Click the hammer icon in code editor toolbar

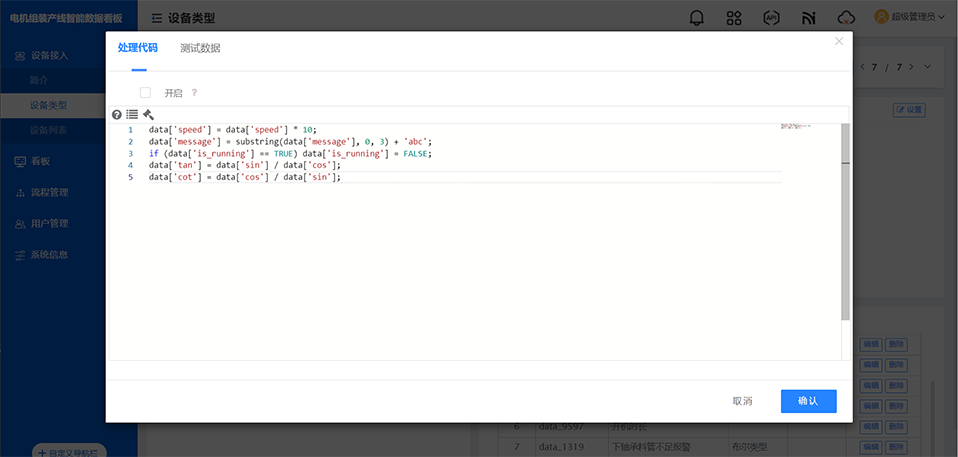[x=148, y=115]
